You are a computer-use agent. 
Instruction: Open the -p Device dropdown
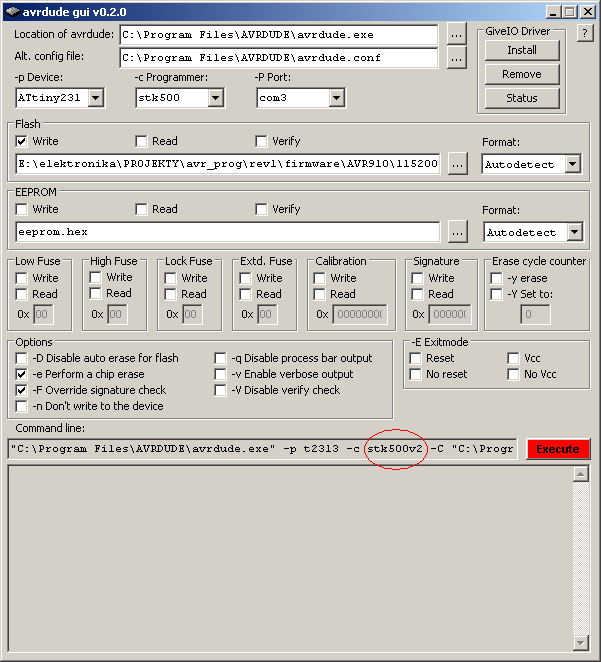coord(96,98)
